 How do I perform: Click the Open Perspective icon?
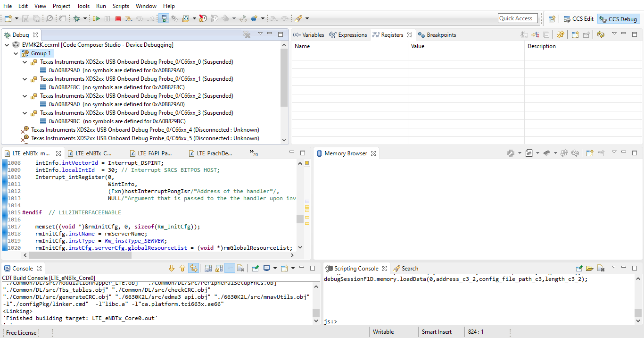pyautogui.click(x=552, y=19)
